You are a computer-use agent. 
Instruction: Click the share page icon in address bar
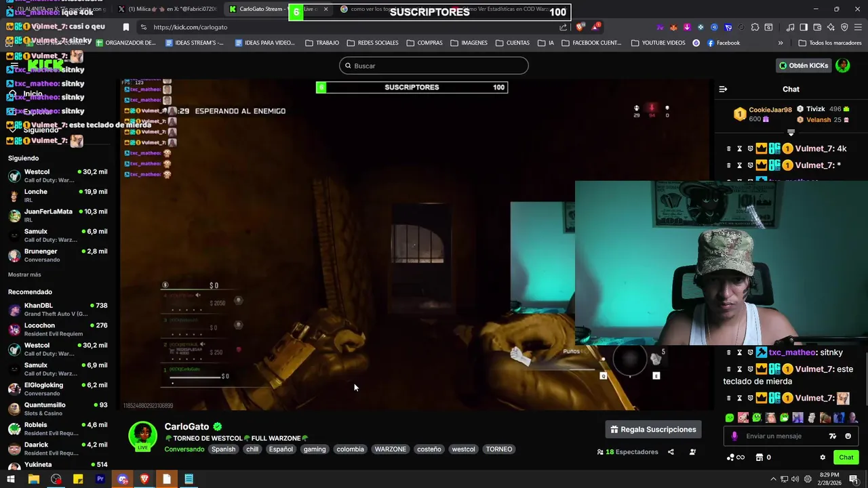[563, 27]
